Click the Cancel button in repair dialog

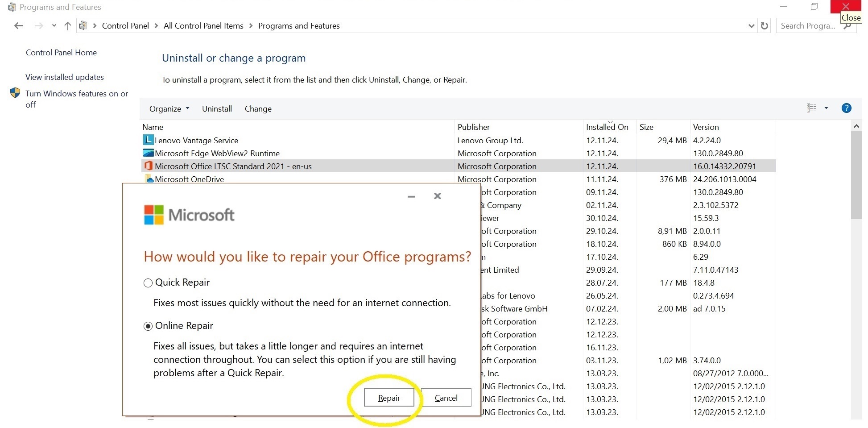click(446, 398)
